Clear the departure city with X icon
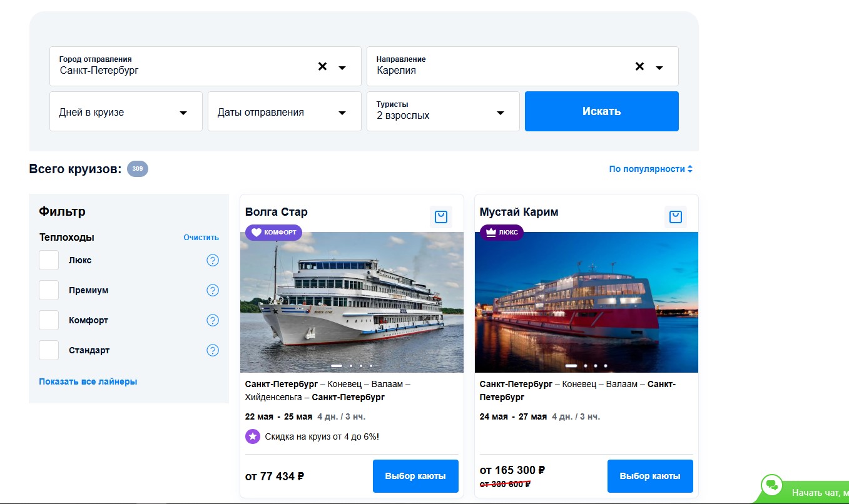This screenshot has height=504, width=849. click(x=322, y=66)
